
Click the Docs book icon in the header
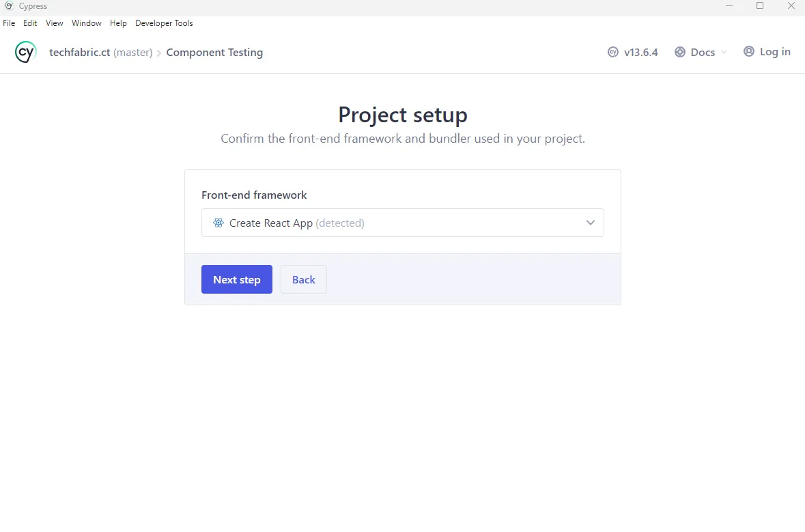[x=679, y=51]
